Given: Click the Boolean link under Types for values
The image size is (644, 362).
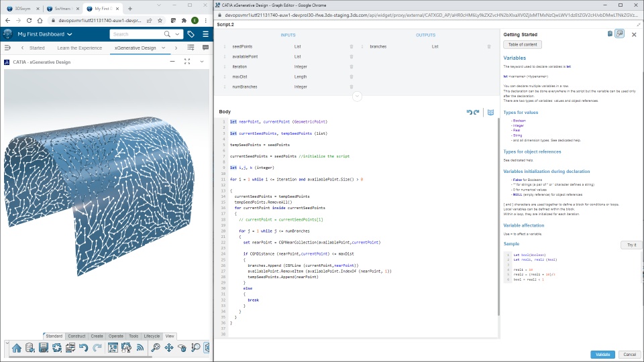Looking at the screenshot, I should click(x=519, y=121).
